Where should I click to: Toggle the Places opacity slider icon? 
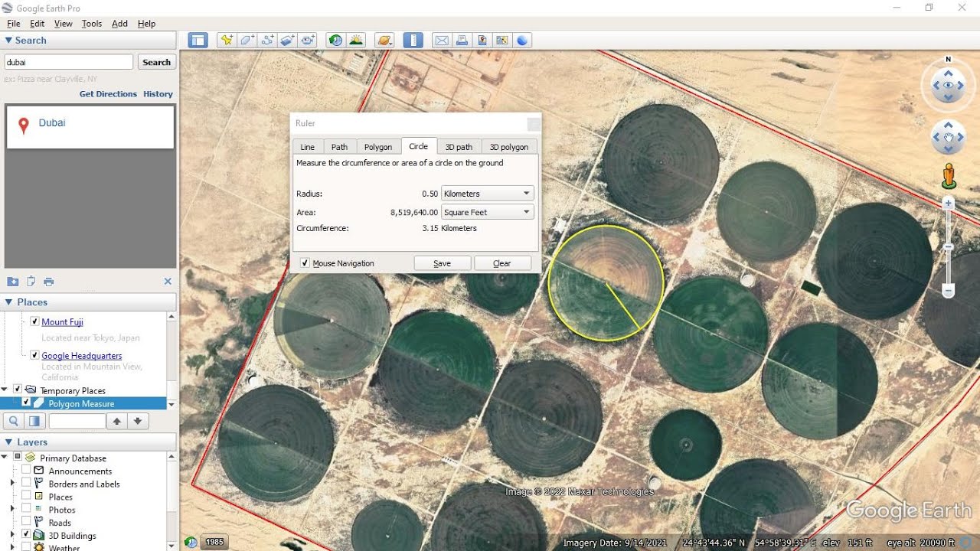34,421
